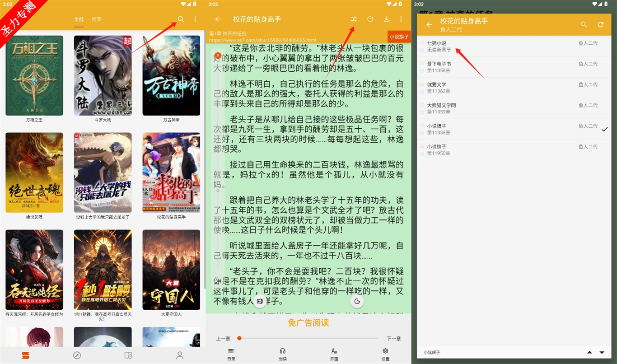Open the reader overflow menu
Screen dimensions: 617x364
(x=401, y=19)
